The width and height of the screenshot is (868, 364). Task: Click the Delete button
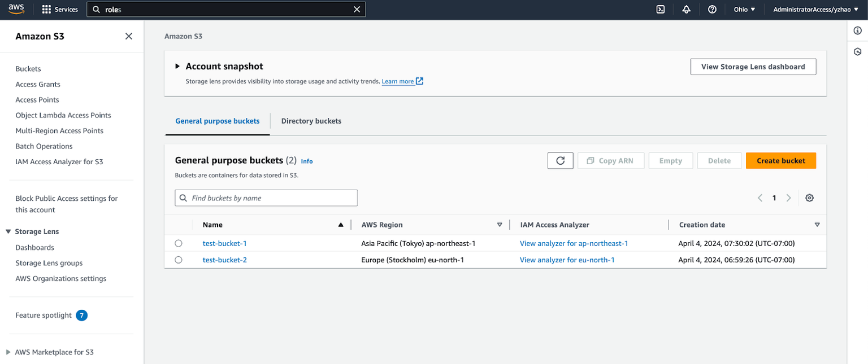(719, 161)
